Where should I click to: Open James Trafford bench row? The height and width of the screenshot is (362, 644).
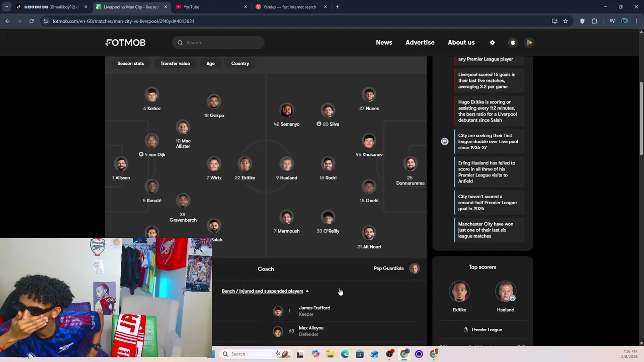[347, 311]
